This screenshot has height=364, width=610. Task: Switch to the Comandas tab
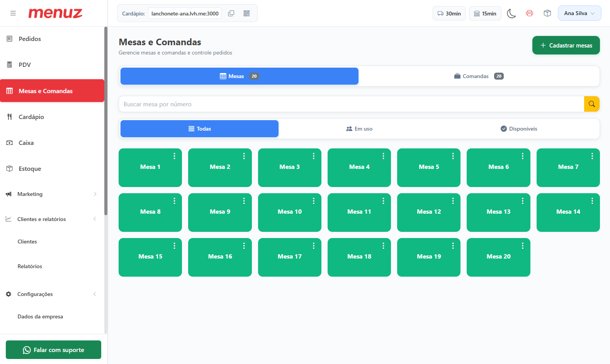point(479,76)
